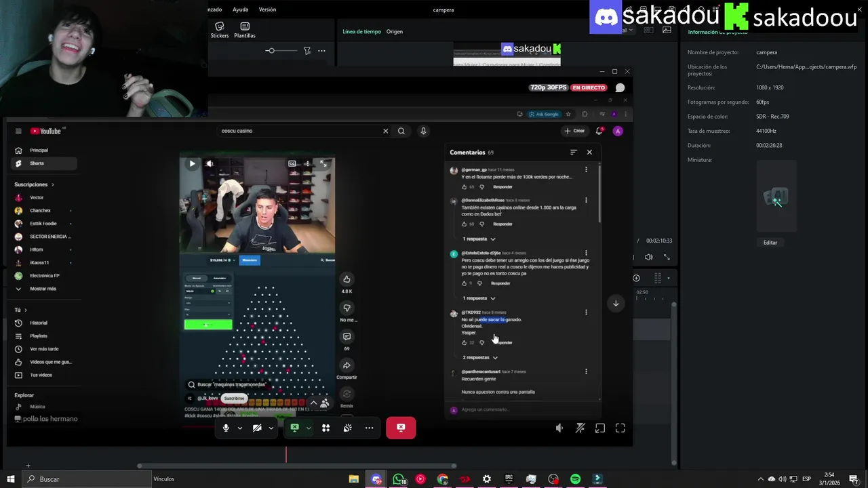Click the YouTube search magnifier button
This screenshot has width=868, height=488.
point(401,131)
